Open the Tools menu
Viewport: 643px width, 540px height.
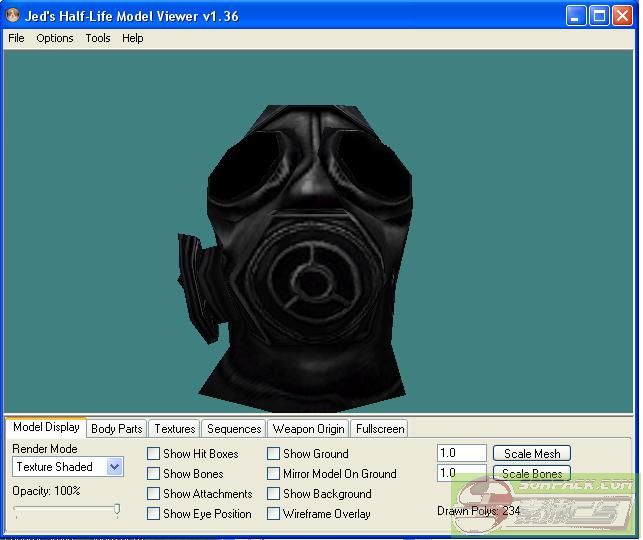(x=98, y=38)
